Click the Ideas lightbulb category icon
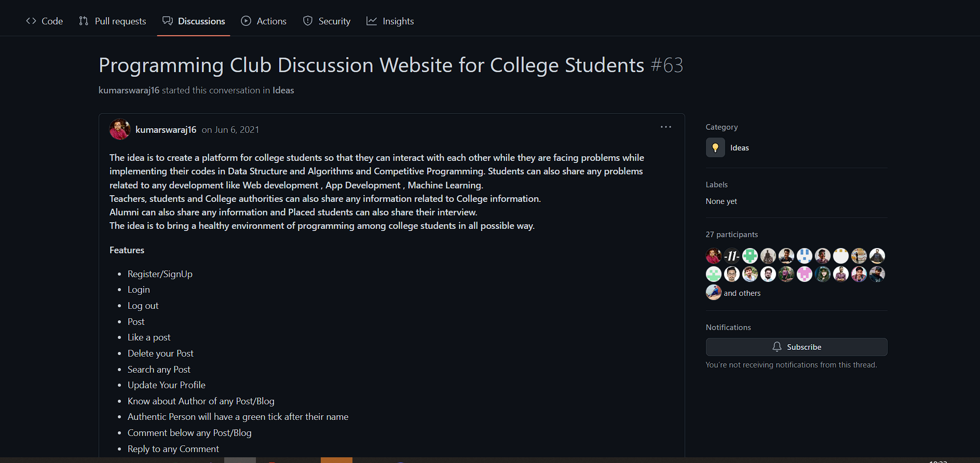This screenshot has width=980, height=463. pyautogui.click(x=715, y=147)
